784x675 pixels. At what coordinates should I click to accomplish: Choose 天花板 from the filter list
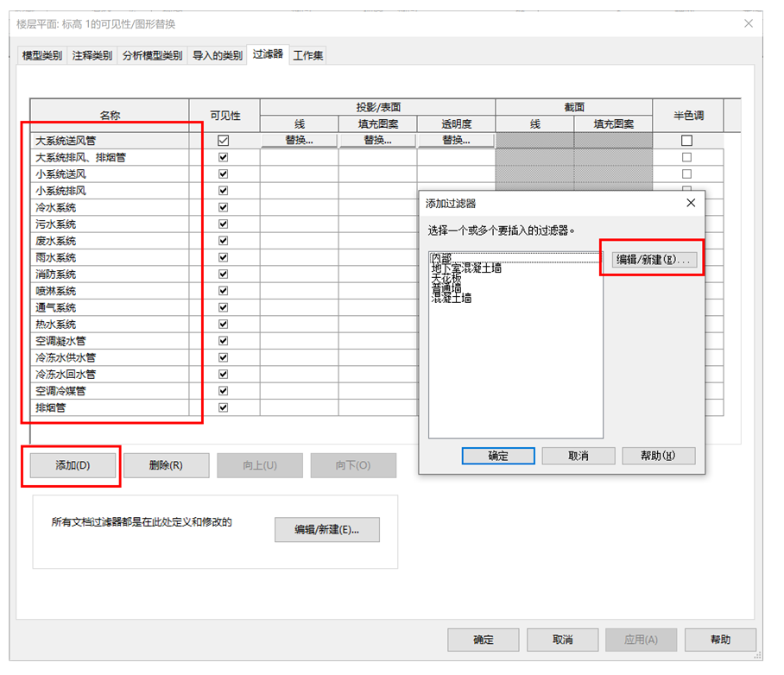[446, 278]
